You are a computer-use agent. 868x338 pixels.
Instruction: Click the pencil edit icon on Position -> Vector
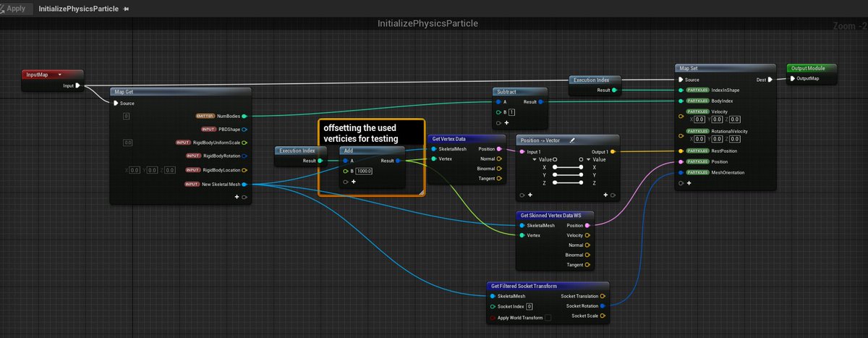coord(571,140)
